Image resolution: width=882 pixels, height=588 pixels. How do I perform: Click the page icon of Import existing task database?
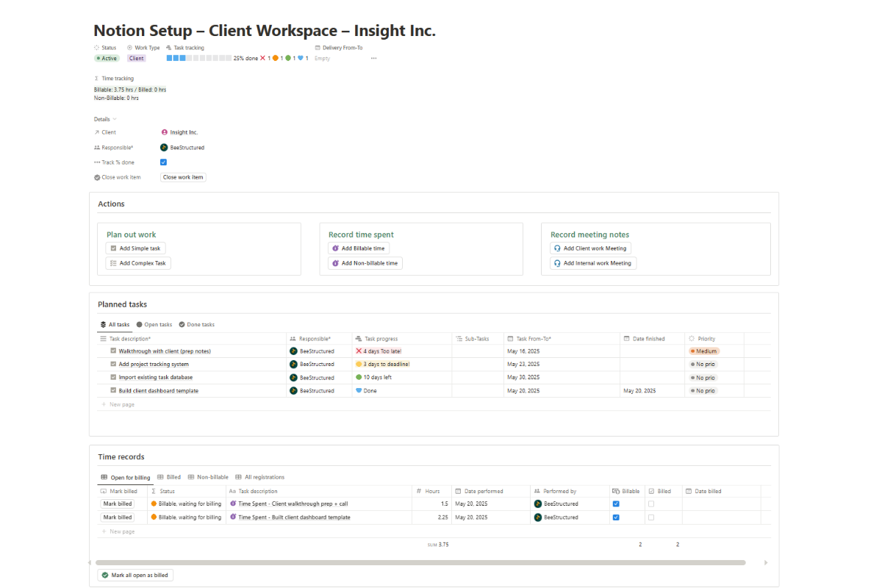click(113, 378)
